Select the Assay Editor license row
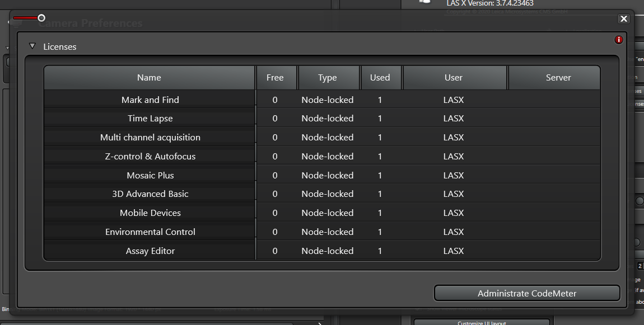Viewport: 644px width, 325px height. [150, 251]
